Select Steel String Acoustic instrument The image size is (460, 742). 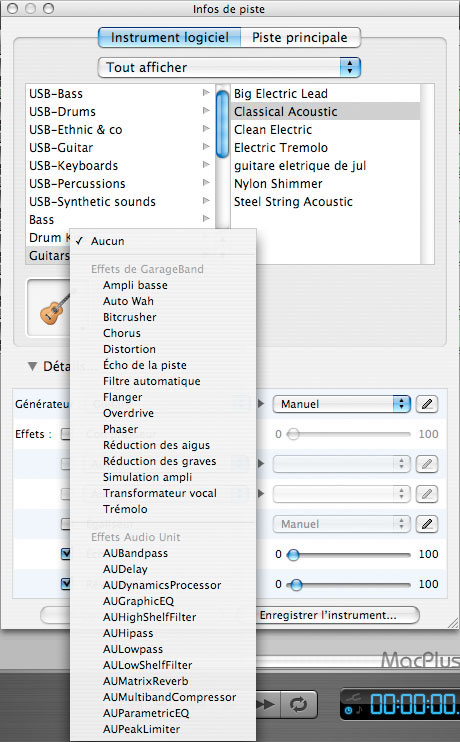(293, 202)
